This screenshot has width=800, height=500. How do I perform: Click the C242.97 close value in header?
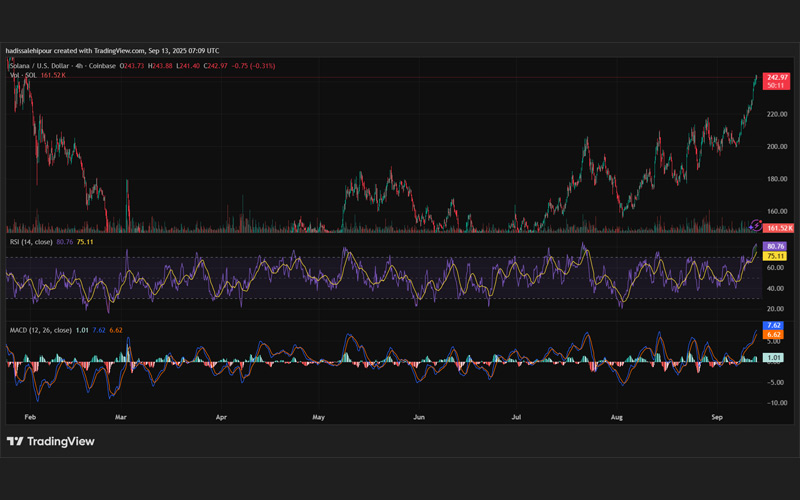(x=215, y=66)
